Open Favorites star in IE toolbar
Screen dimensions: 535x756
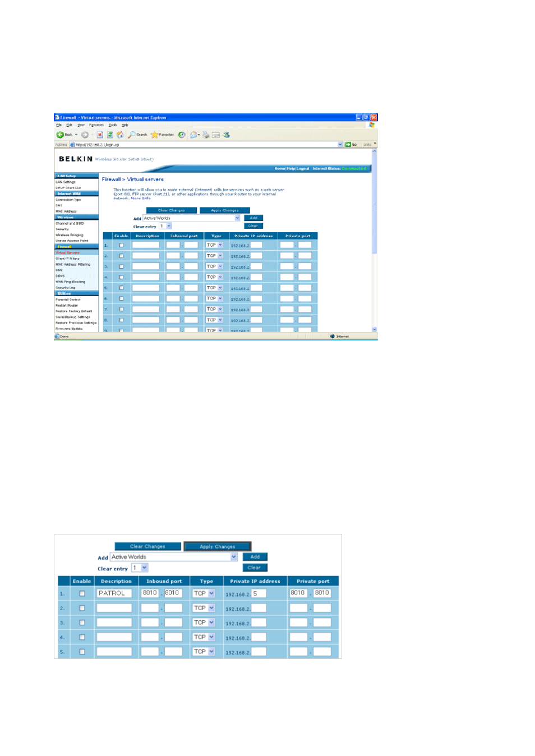(162, 135)
